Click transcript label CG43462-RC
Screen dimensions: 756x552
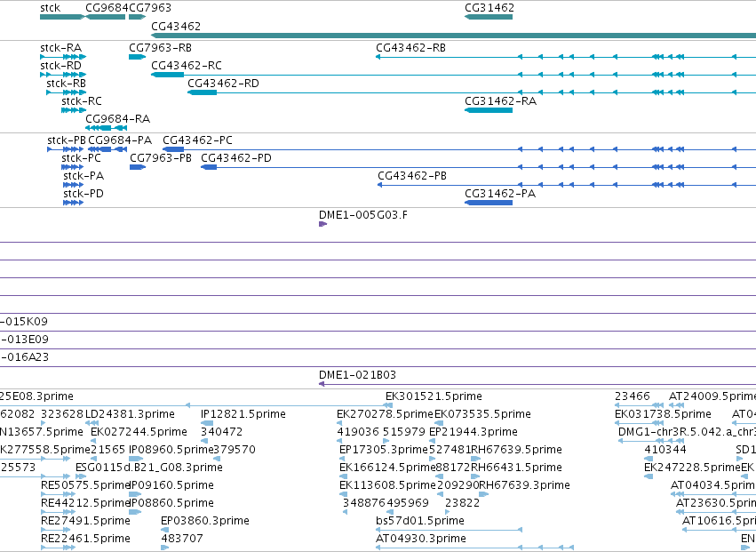click(186, 66)
